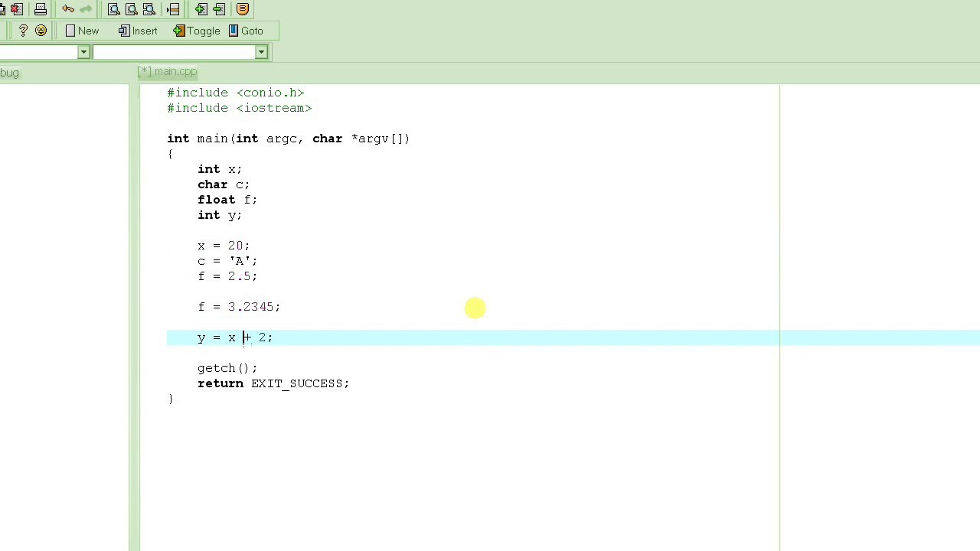Image resolution: width=980 pixels, height=551 pixels.
Task: Expand the second function list dropdown
Action: [x=261, y=52]
